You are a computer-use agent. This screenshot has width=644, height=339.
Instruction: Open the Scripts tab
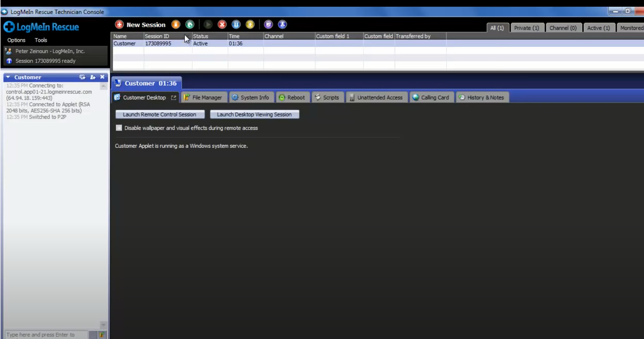pyautogui.click(x=327, y=97)
